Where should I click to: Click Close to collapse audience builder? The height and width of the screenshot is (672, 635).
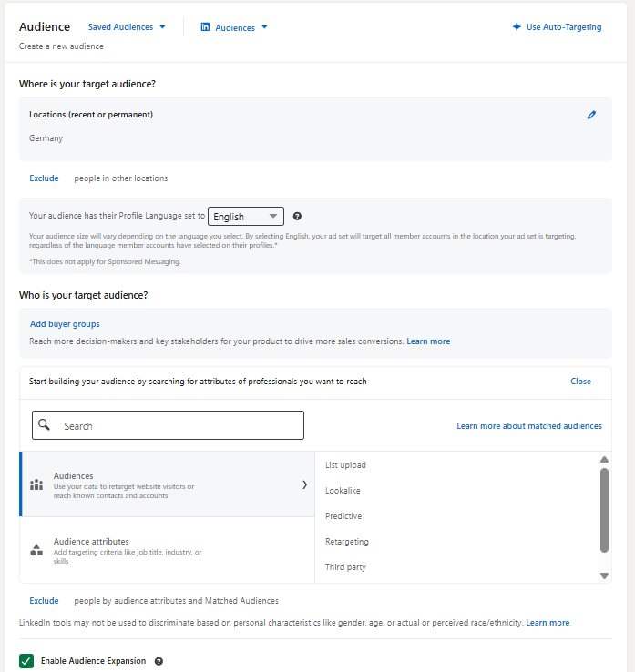tap(580, 382)
